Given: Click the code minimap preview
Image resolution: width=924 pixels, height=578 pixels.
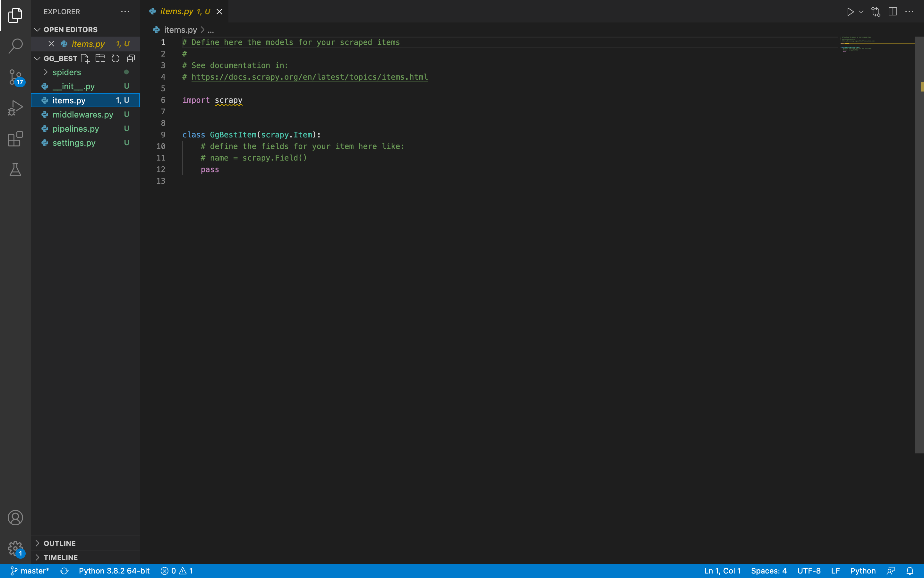Looking at the screenshot, I should (x=877, y=44).
